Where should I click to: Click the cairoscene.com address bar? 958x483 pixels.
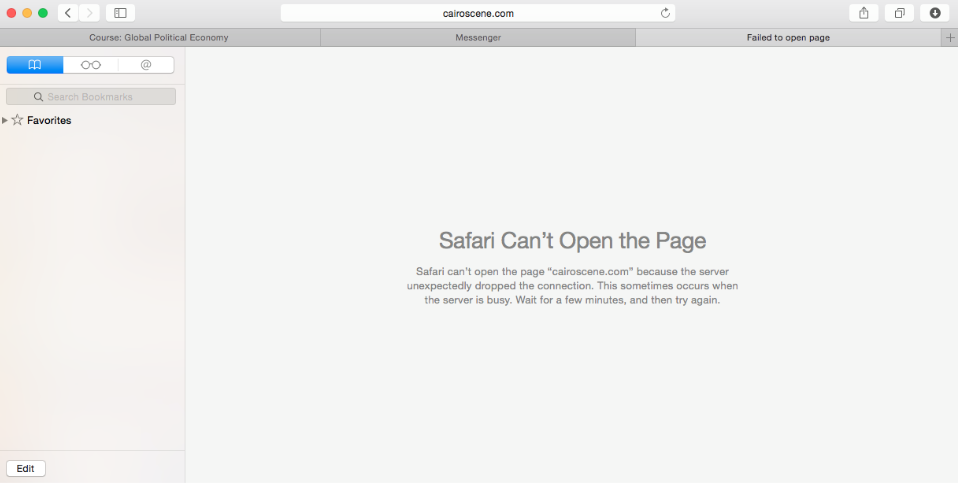(478, 13)
